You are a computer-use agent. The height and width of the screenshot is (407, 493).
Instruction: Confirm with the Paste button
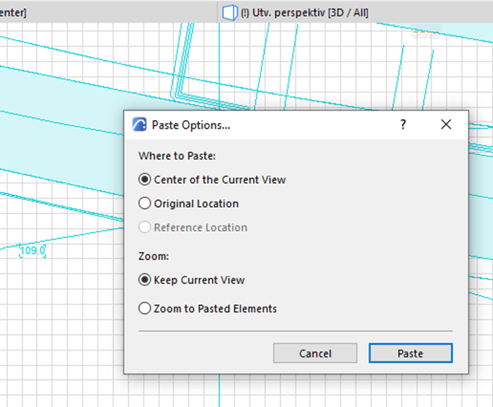[410, 353]
